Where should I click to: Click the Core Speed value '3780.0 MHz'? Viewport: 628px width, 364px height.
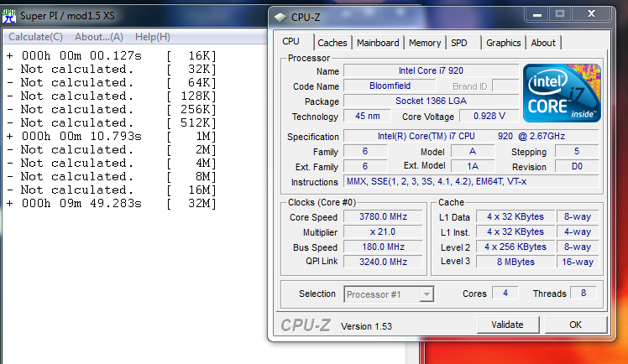(x=383, y=216)
